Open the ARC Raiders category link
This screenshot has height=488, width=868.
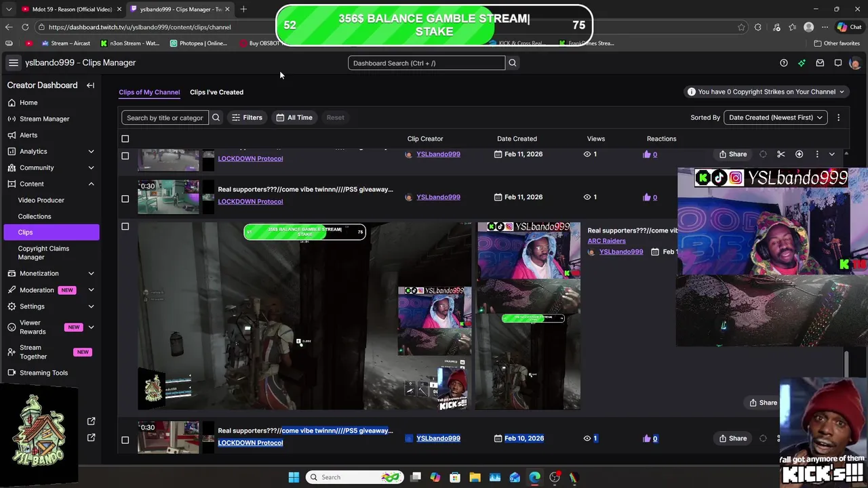606,241
